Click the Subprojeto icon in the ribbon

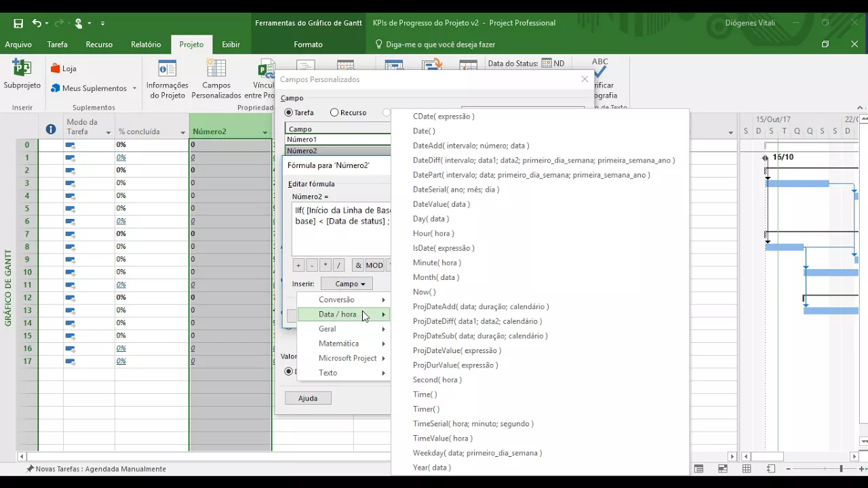point(22,68)
